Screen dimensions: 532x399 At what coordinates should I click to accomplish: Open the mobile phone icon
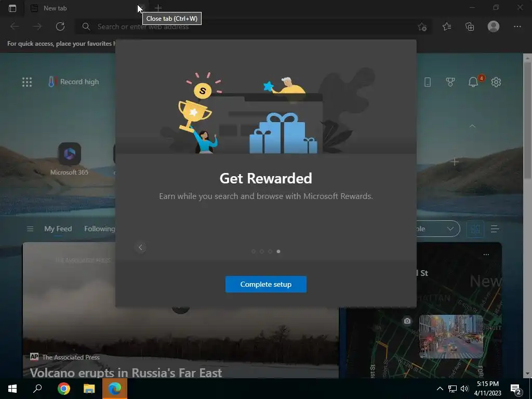[x=428, y=82]
